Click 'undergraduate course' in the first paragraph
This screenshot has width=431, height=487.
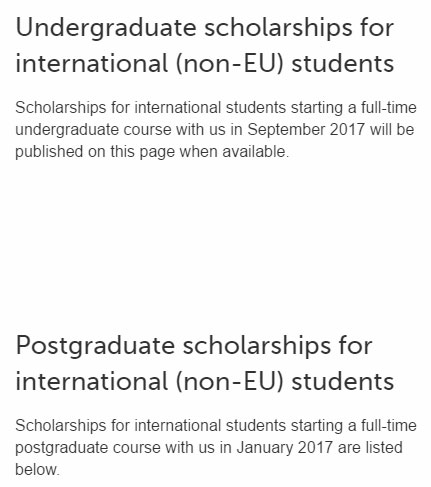click(x=93, y=130)
